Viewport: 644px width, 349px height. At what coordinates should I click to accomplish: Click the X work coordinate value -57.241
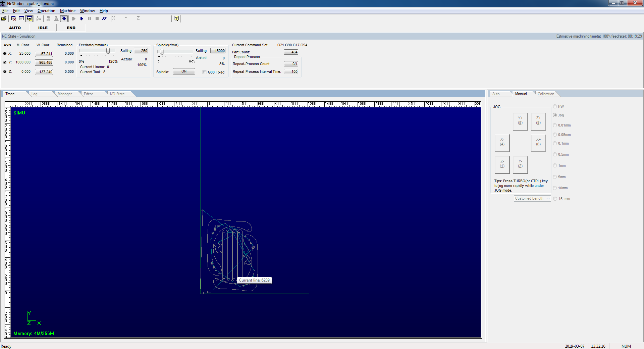[x=44, y=54]
